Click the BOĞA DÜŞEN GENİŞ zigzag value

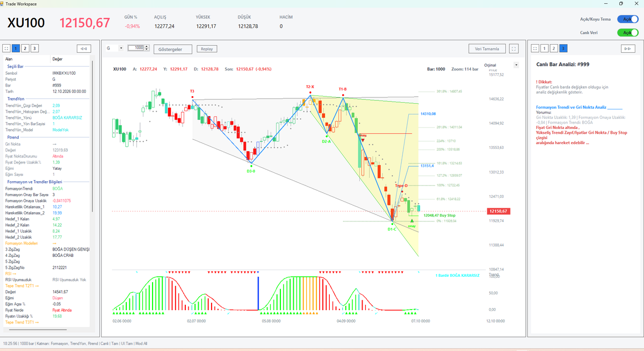(x=71, y=249)
